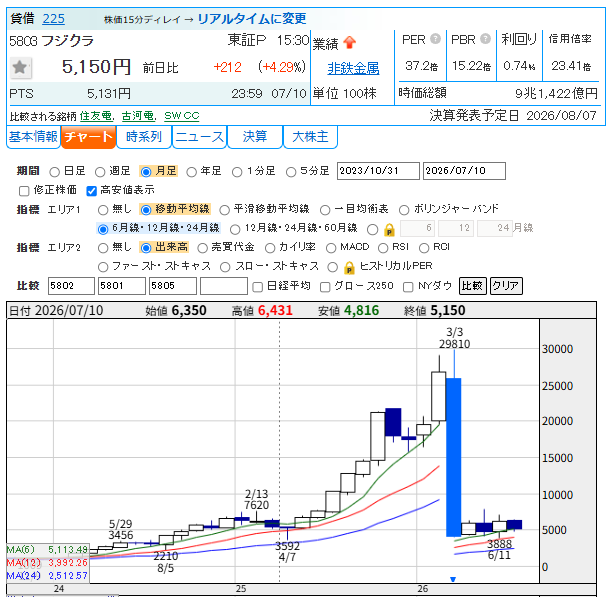Image resolution: width=608 pixels, height=597 pixels.
Task: Select 平滑移動平均線 indicator radio
Action: (x=225, y=210)
